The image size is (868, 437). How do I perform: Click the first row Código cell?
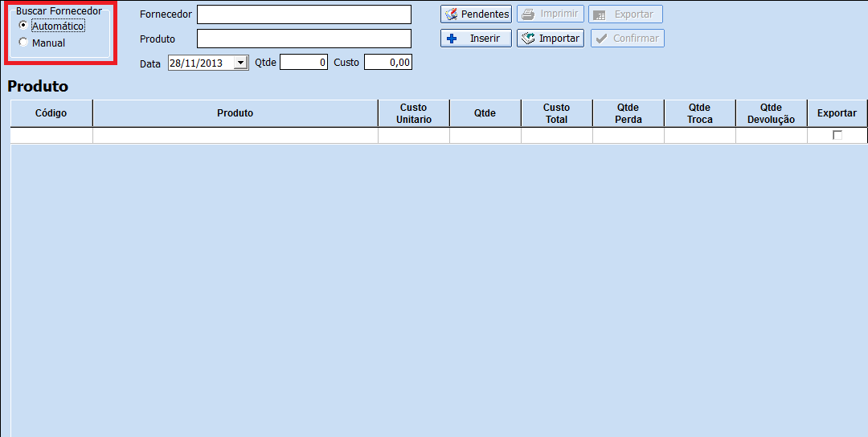pos(51,136)
